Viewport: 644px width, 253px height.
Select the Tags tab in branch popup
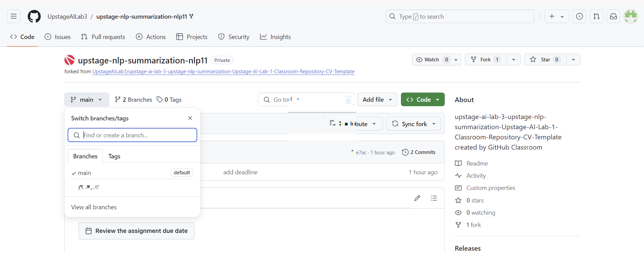[114, 156]
